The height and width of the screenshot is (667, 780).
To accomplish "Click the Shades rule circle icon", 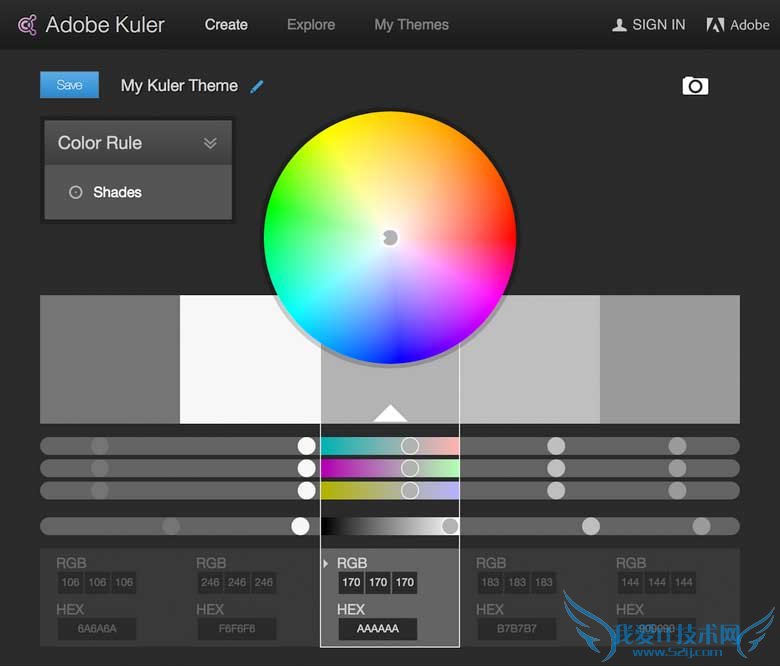I will coord(76,192).
